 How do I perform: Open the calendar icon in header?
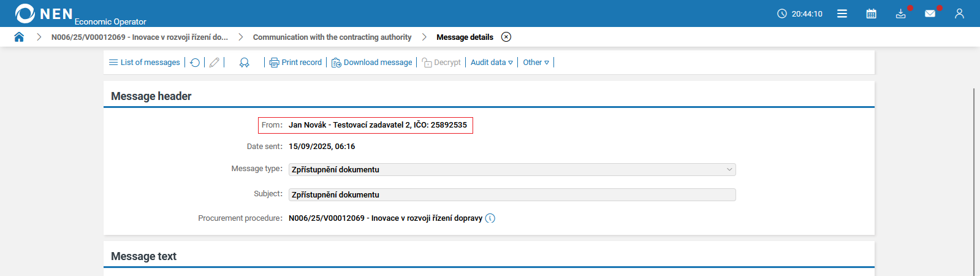871,13
